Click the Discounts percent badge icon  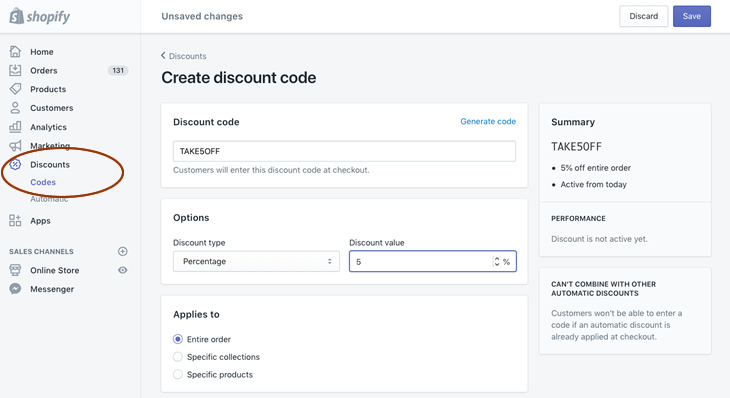[x=15, y=164]
